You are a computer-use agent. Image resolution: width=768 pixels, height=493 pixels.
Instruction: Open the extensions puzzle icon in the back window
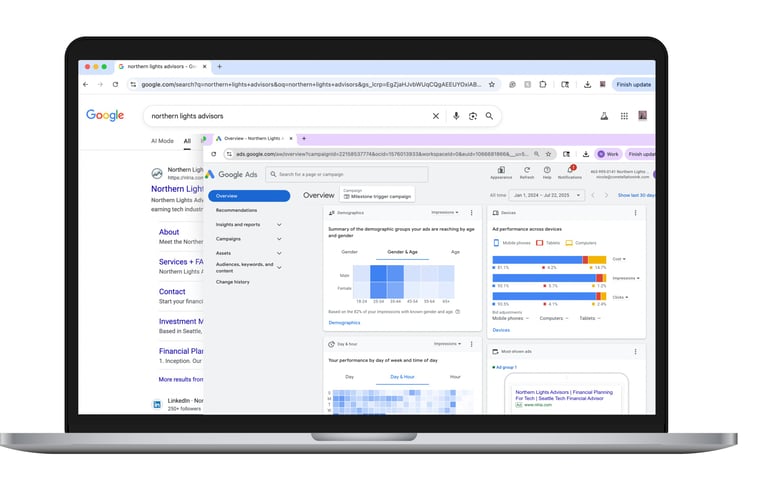pyautogui.click(x=543, y=85)
